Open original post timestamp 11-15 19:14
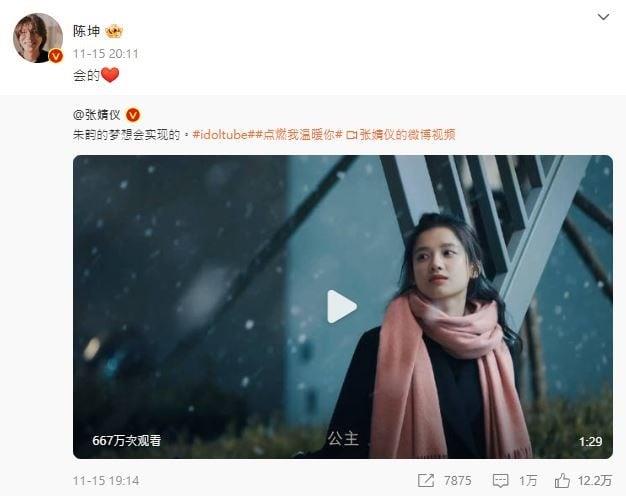This screenshot has height=496, width=626. tap(106, 480)
